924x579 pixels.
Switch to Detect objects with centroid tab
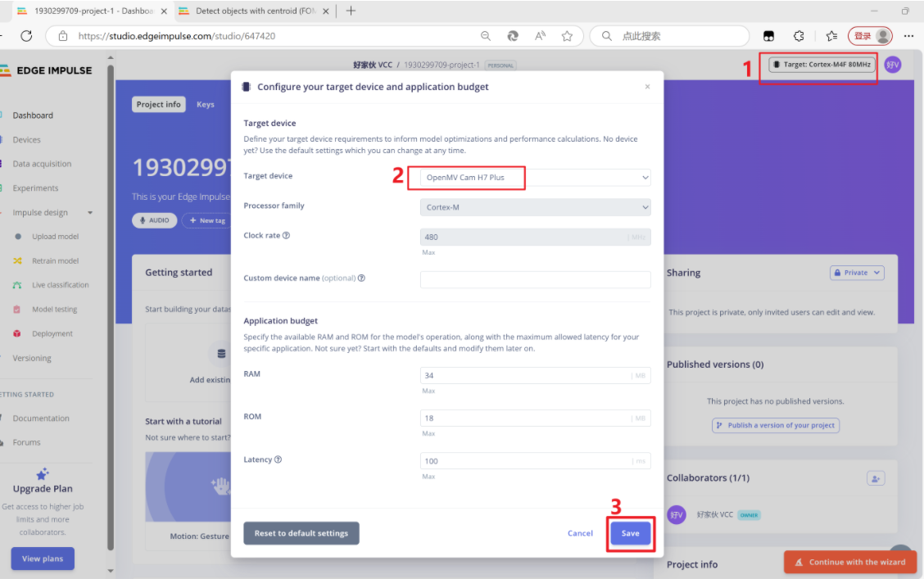[x=255, y=11]
